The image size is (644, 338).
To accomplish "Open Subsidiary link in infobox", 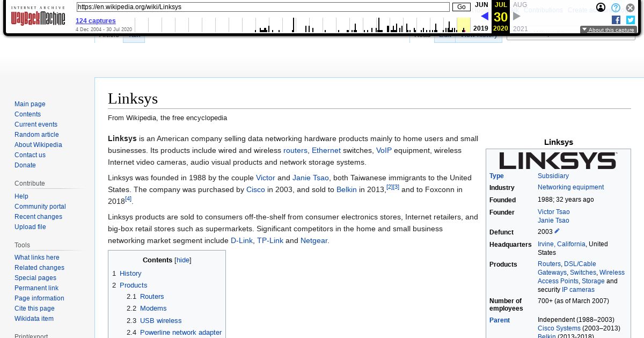I will (x=553, y=176).
